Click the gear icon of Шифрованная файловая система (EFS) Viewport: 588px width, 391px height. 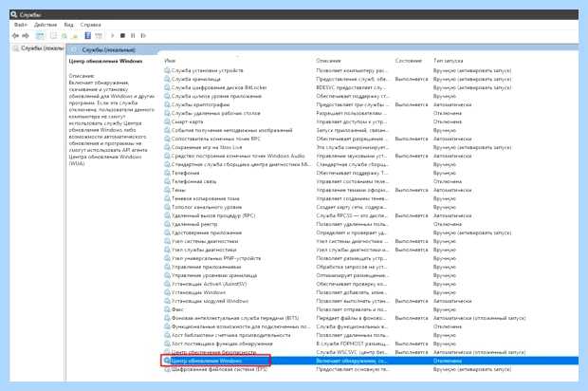tap(167, 369)
